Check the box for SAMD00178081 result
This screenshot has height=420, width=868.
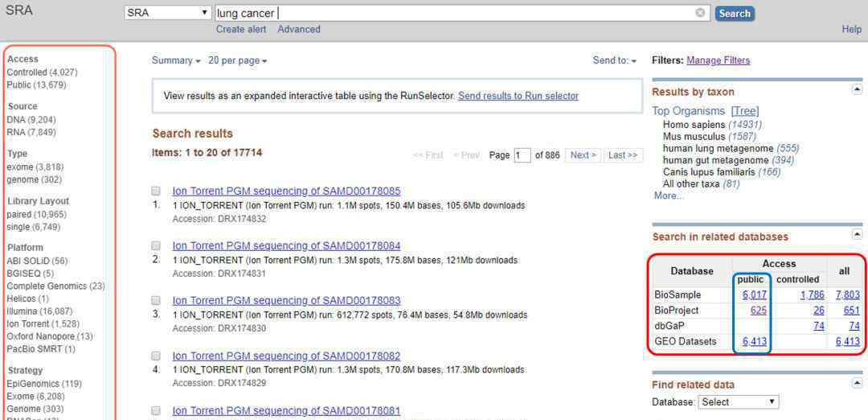pyautogui.click(x=156, y=410)
